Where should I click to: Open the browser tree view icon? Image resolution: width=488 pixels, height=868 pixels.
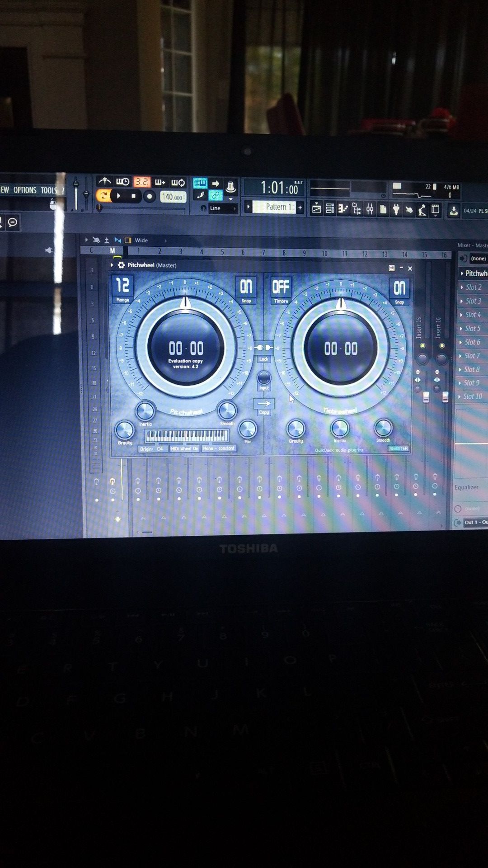[x=357, y=209]
